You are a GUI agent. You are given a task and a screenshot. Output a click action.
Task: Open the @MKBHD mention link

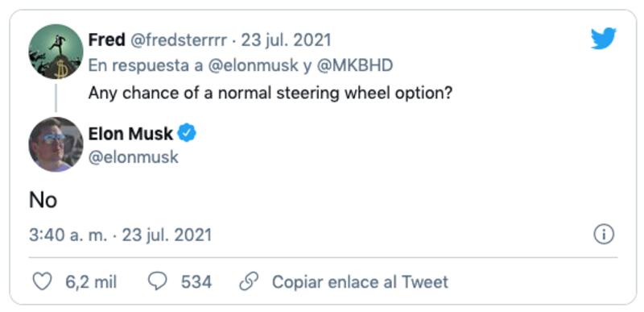[x=354, y=66]
